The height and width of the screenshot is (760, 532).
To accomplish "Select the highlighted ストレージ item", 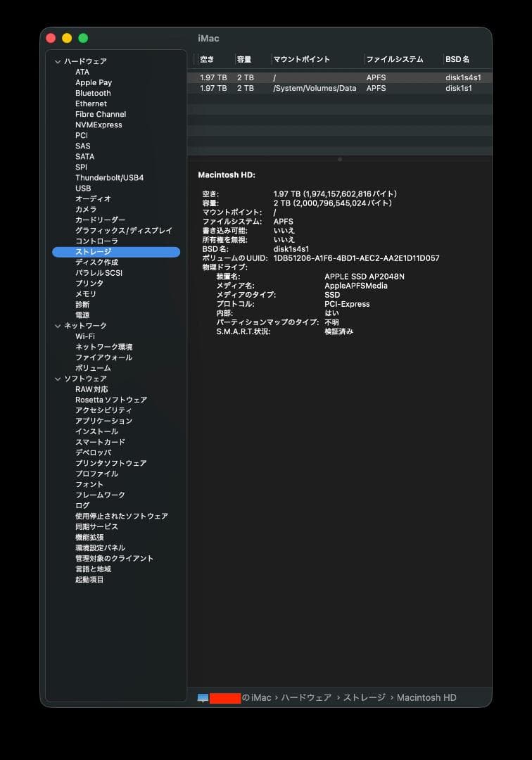I will [116, 252].
